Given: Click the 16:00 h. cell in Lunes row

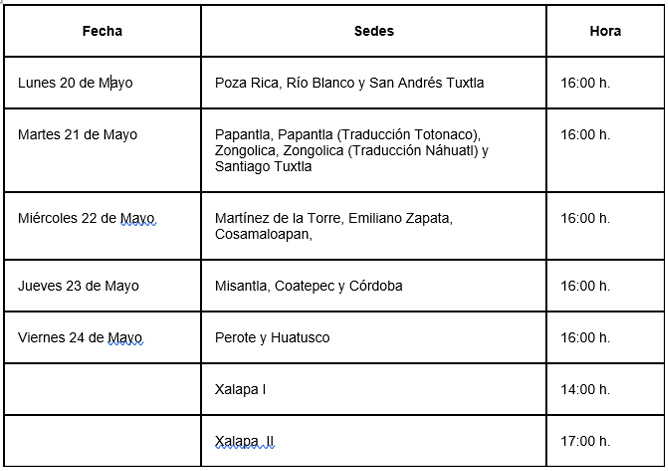Looking at the screenshot, I should click(585, 83).
